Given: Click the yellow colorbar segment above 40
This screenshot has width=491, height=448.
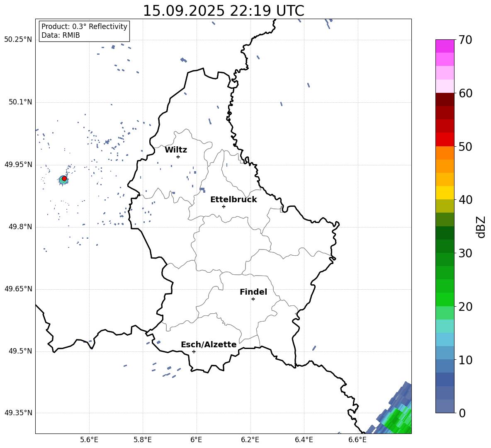Looking at the screenshot, I should click(445, 193).
